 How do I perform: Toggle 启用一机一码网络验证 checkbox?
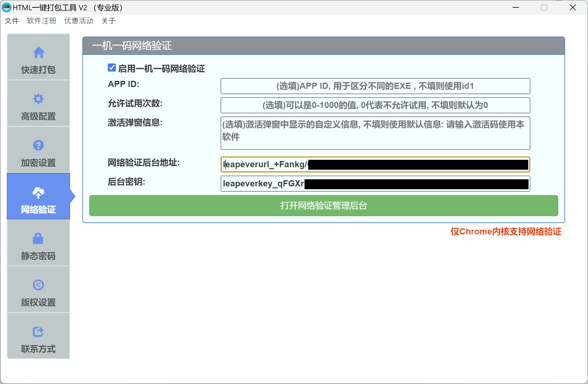(112, 68)
